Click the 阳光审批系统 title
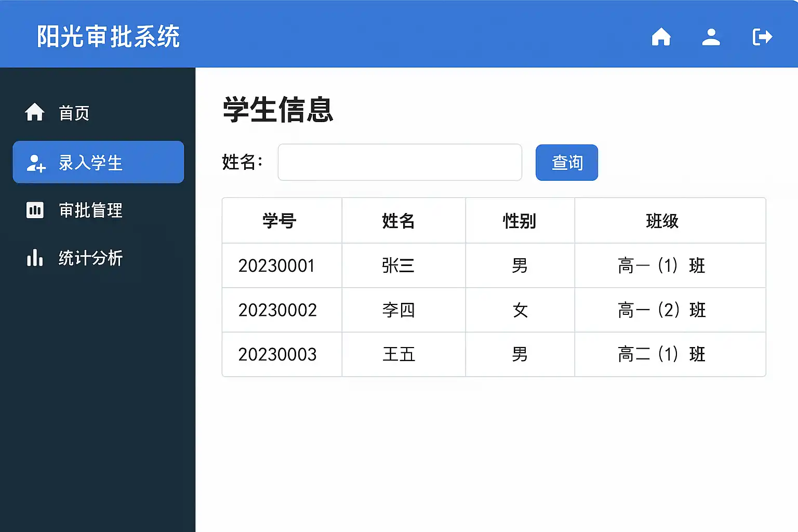The width and height of the screenshot is (798, 532). coord(108,36)
